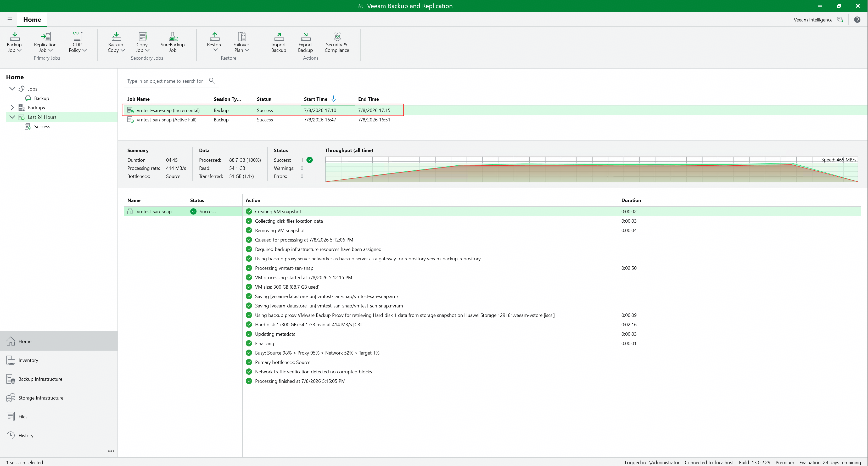Select Jobs in the Home tree
868x466 pixels.
[32, 89]
